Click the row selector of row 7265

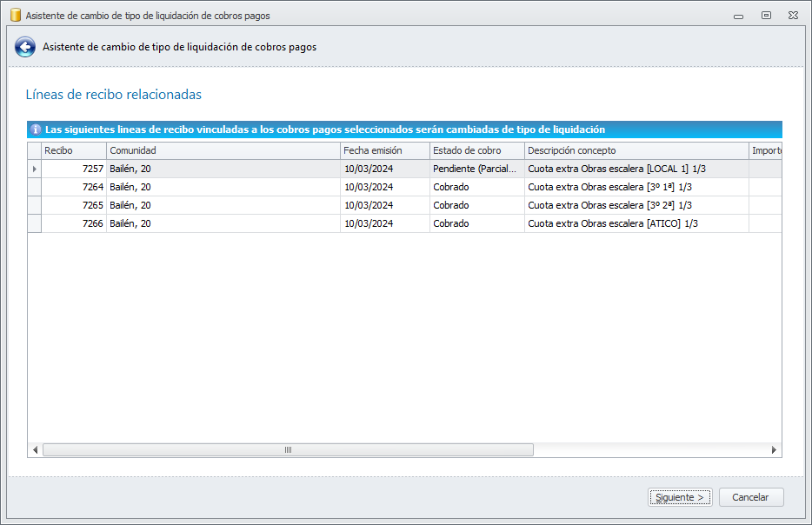coord(35,205)
